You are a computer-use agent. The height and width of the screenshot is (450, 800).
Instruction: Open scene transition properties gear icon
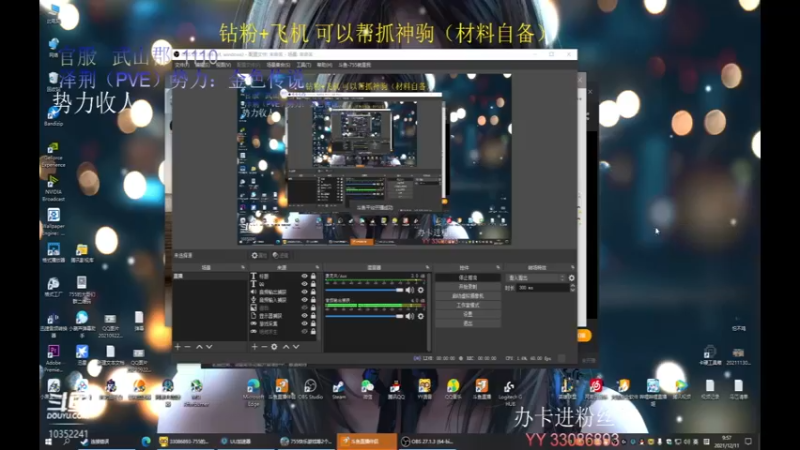click(571, 278)
